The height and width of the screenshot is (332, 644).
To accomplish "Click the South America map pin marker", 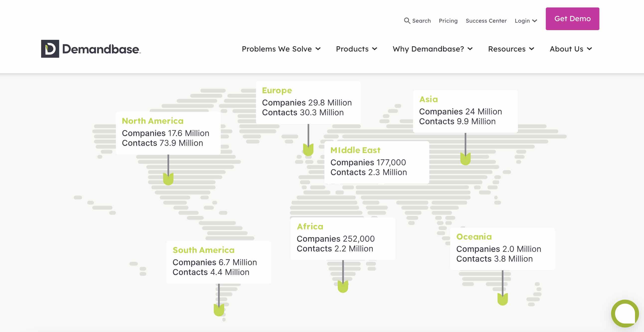I will 219,310.
